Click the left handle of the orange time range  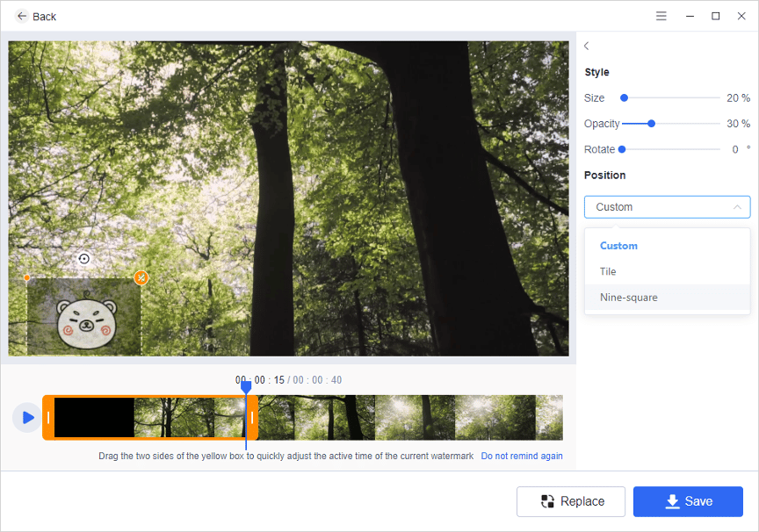(48, 418)
